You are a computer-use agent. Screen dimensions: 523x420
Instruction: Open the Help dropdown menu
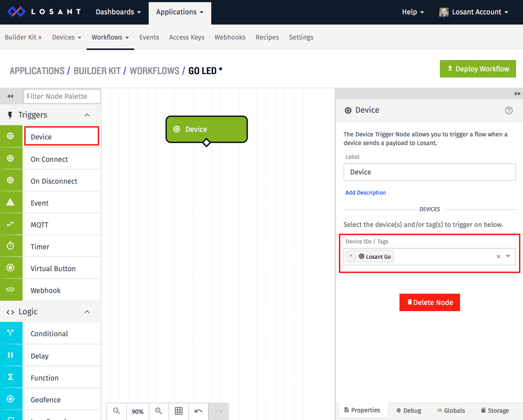pos(413,12)
